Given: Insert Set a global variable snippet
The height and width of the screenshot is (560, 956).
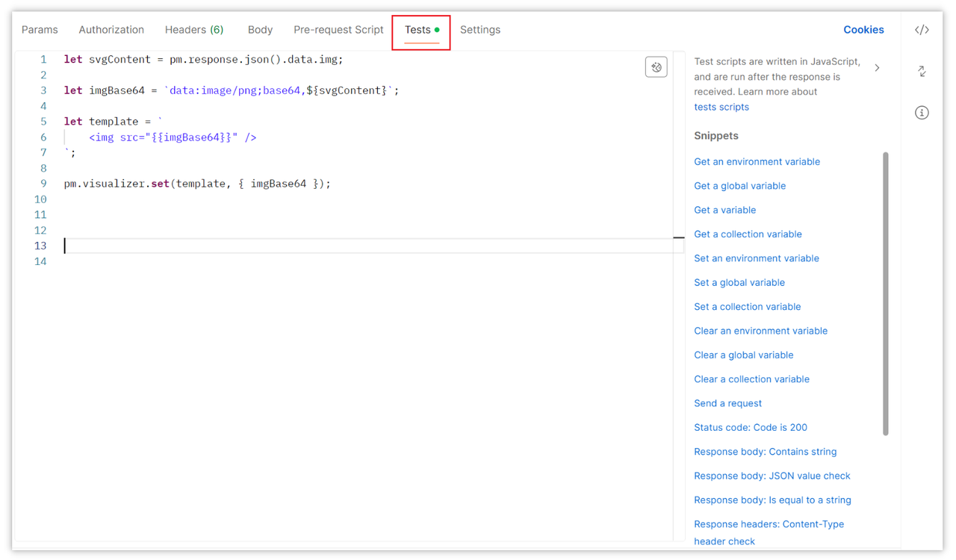Looking at the screenshot, I should [739, 282].
